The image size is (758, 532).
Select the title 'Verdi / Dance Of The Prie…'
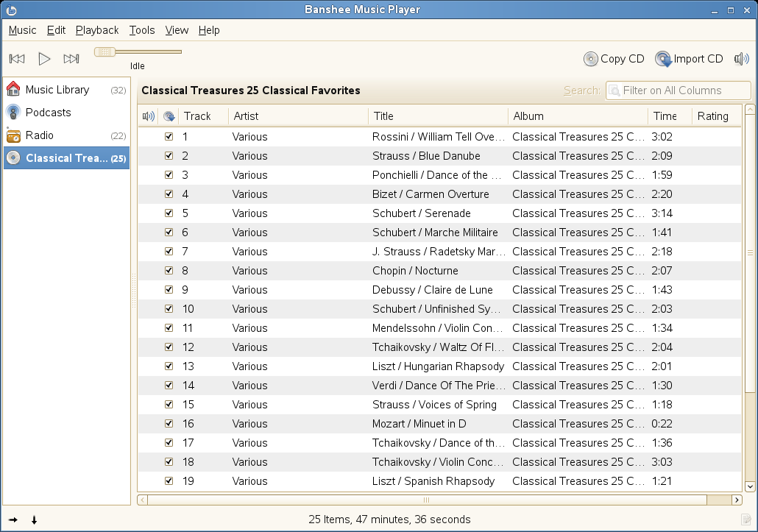pyautogui.click(x=439, y=385)
